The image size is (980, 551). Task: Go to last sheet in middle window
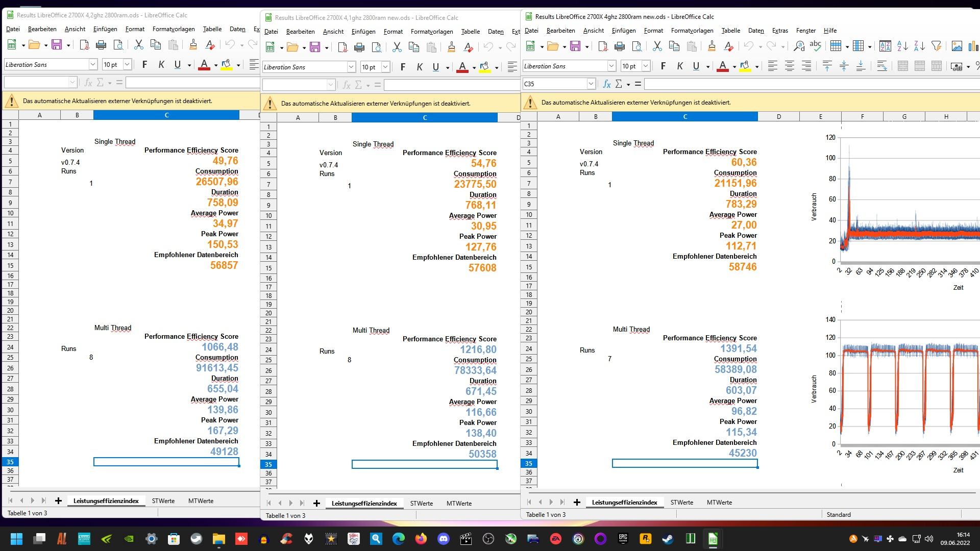pyautogui.click(x=302, y=503)
